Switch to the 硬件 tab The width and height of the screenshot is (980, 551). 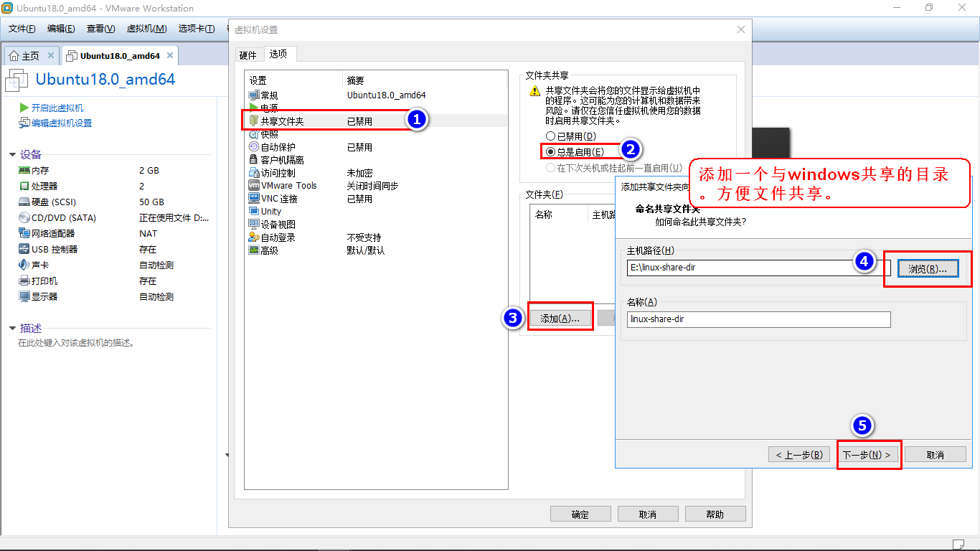[249, 54]
